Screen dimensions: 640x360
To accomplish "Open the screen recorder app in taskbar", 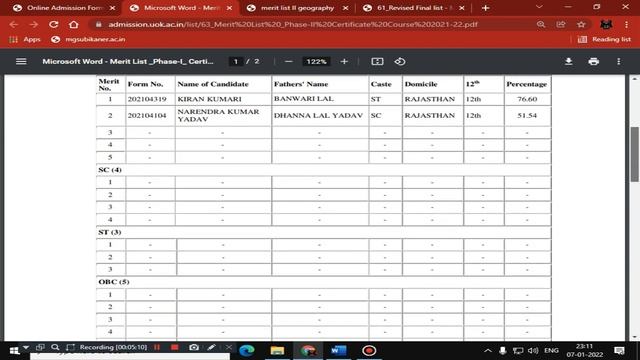I will [x=369, y=351].
